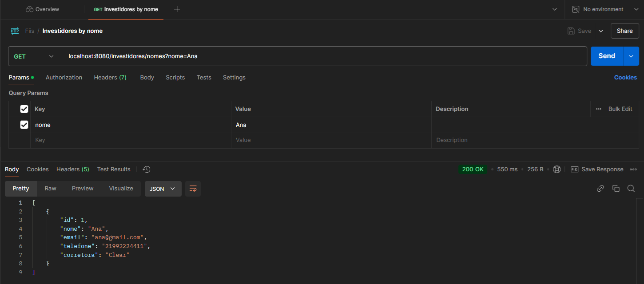Click the "Clear" corretora value
644x284 pixels.
[x=117, y=255]
